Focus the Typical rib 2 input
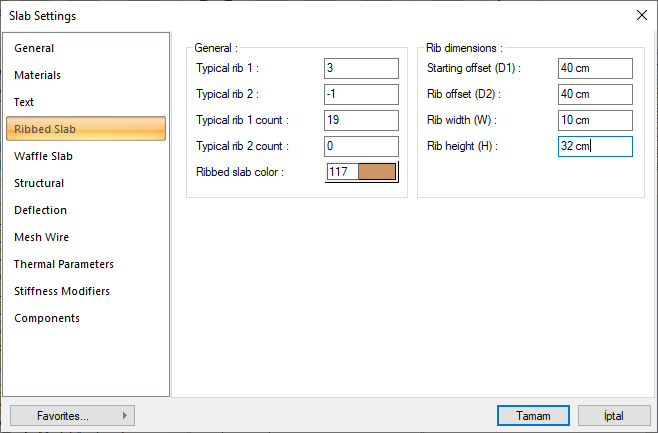The height and width of the screenshot is (433, 658). click(361, 94)
